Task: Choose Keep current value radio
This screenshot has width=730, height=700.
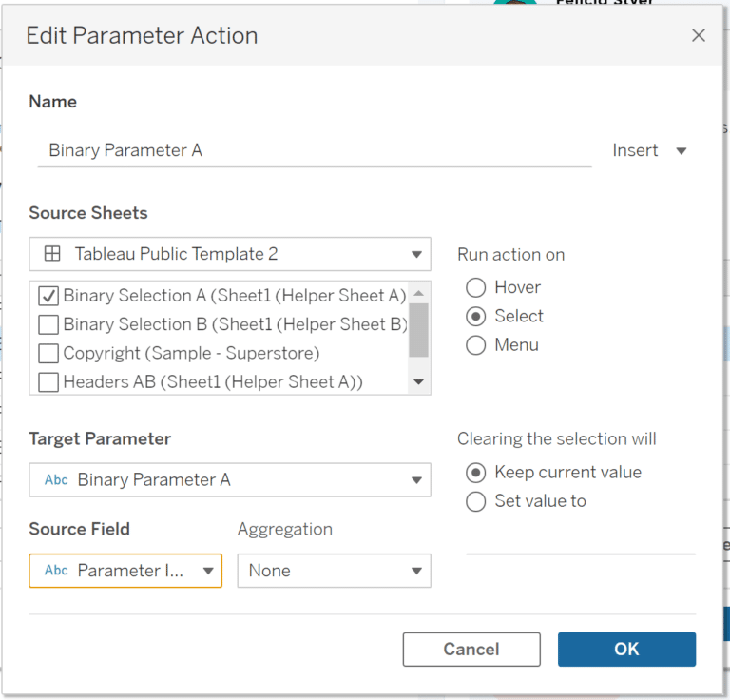Action: point(476,473)
